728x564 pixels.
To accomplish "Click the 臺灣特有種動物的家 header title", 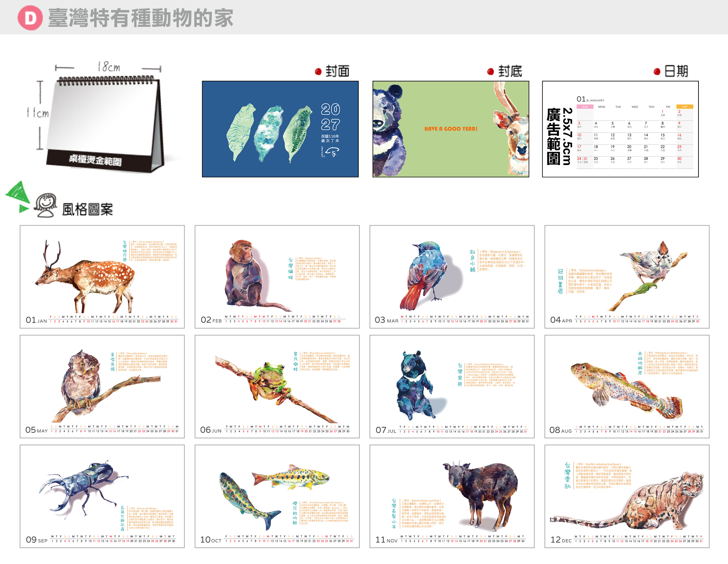I will click(141, 18).
